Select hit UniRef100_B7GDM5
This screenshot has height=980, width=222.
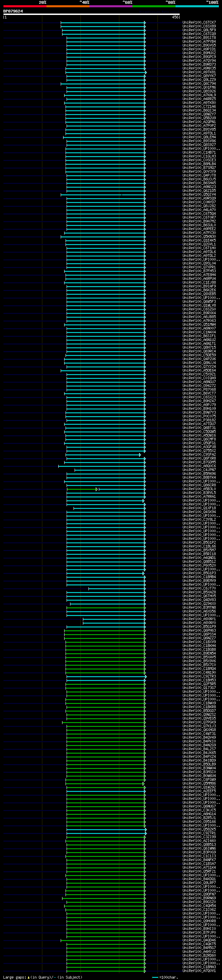[199, 462]
